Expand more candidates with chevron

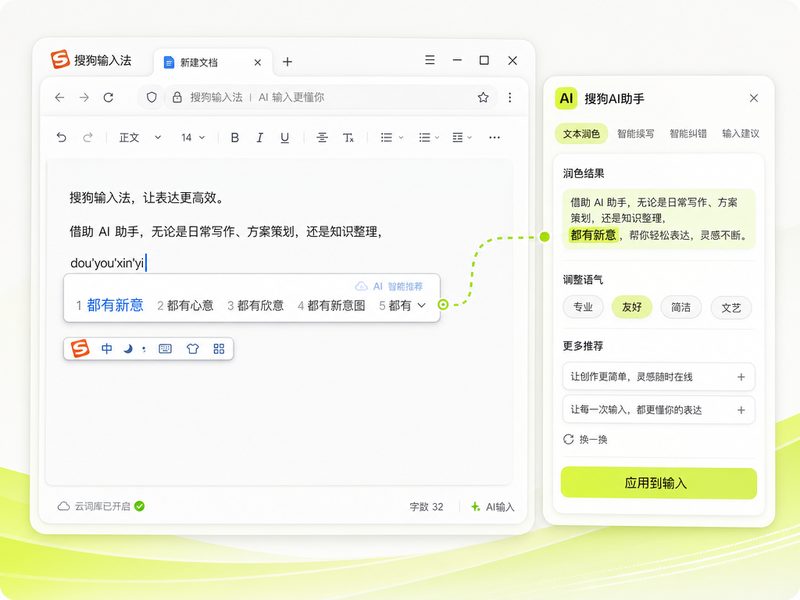tap(421, 305)
